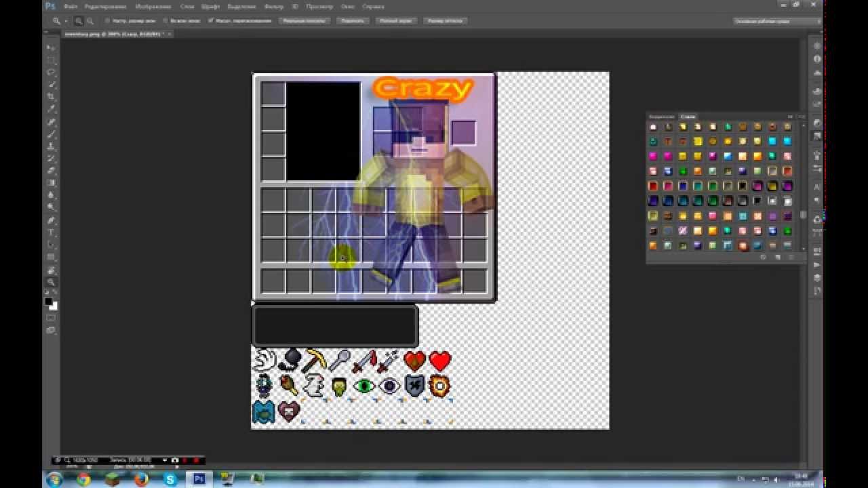The width and height of the screenshot is (868, 488).
Task: Select the Blur tool
Action: (x=51, y=195)
